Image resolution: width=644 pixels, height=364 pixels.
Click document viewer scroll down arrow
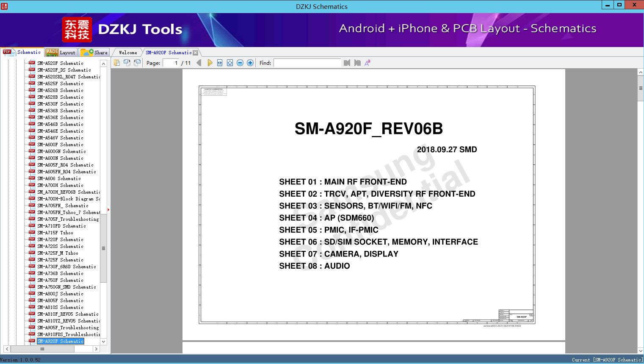tap(641, 350)
